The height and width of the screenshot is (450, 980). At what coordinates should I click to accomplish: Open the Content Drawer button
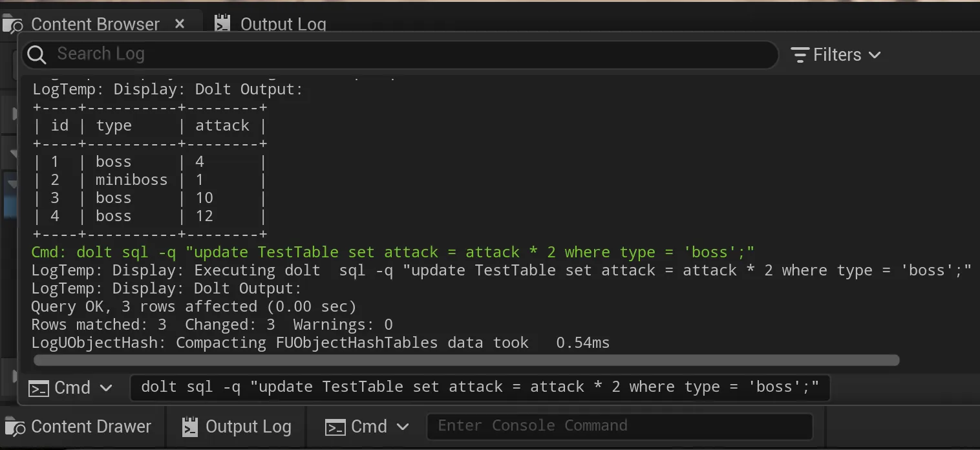[91, 427]
